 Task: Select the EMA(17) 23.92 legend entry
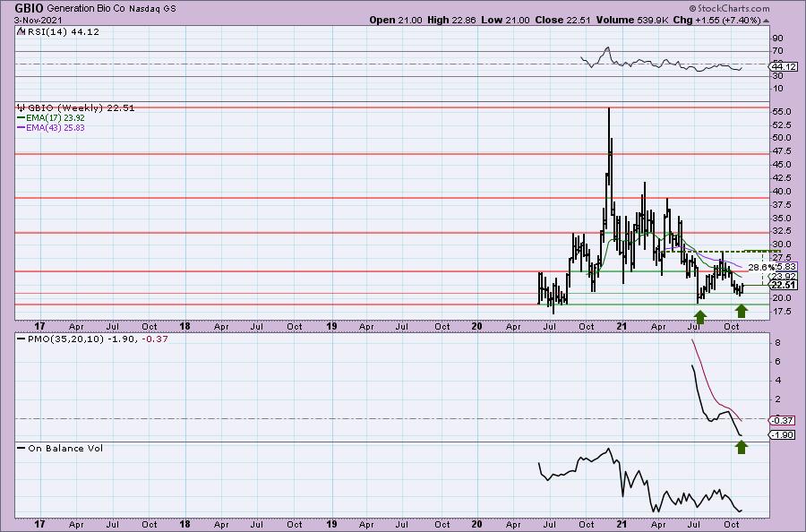pyautogui.click(x=55, y=117)
